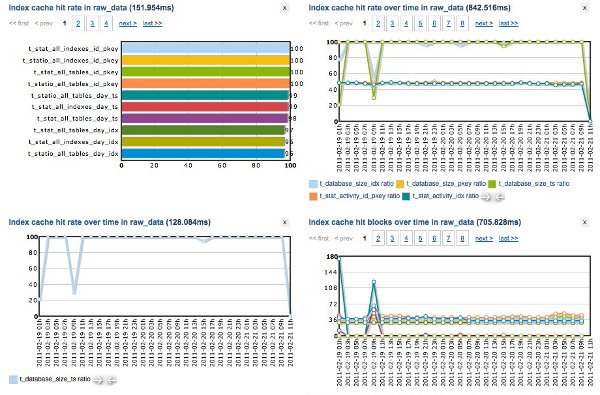Image resolution: width=600 pixels, height=395 pixels.
Task: Click the legend back arrow under top-right chart
Action: (x=499, y=197)
